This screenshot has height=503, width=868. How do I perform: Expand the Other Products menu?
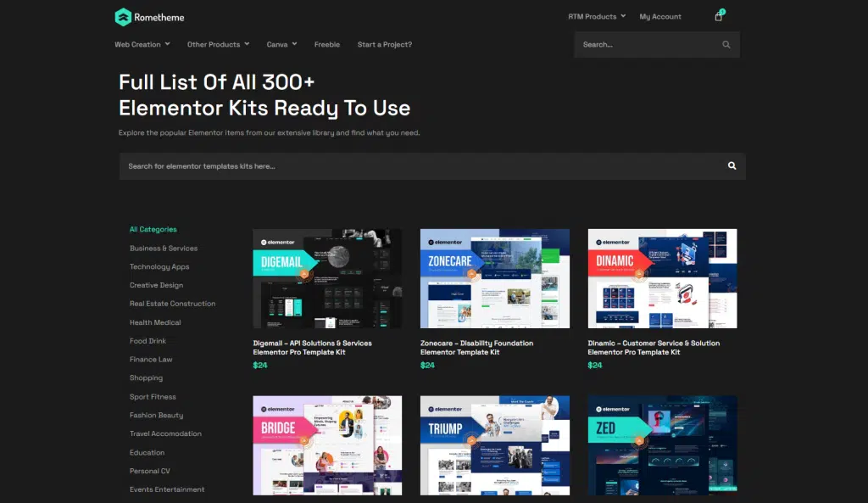pos(218,44)
